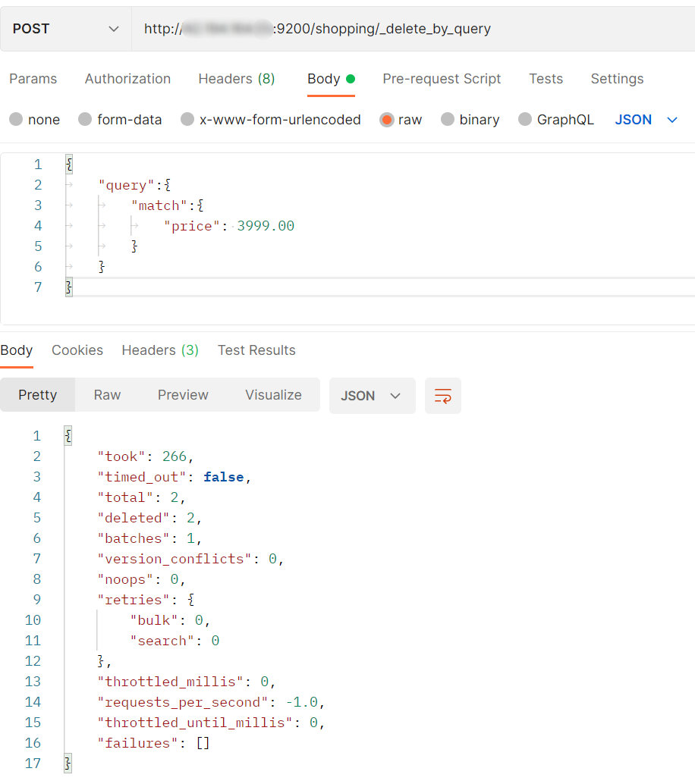This screenshot has height=784, width=695.
Task: Open the Pre-request Script tab
Action: 442,79
